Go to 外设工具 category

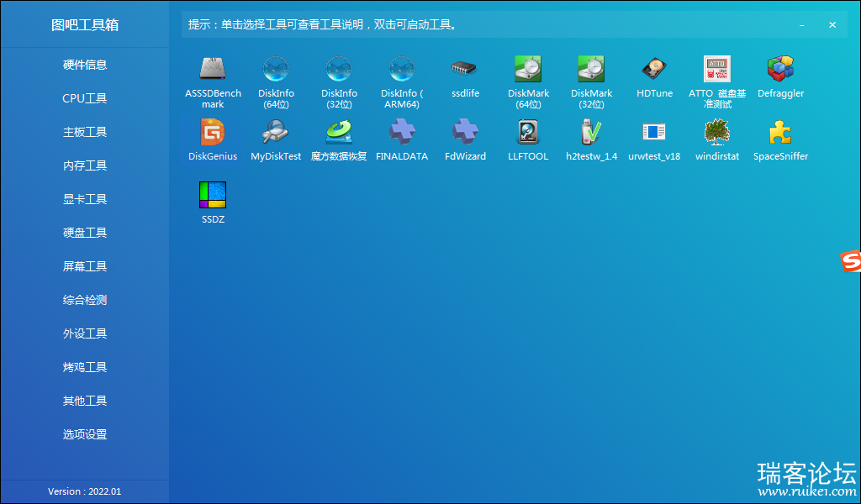[85, 333]
